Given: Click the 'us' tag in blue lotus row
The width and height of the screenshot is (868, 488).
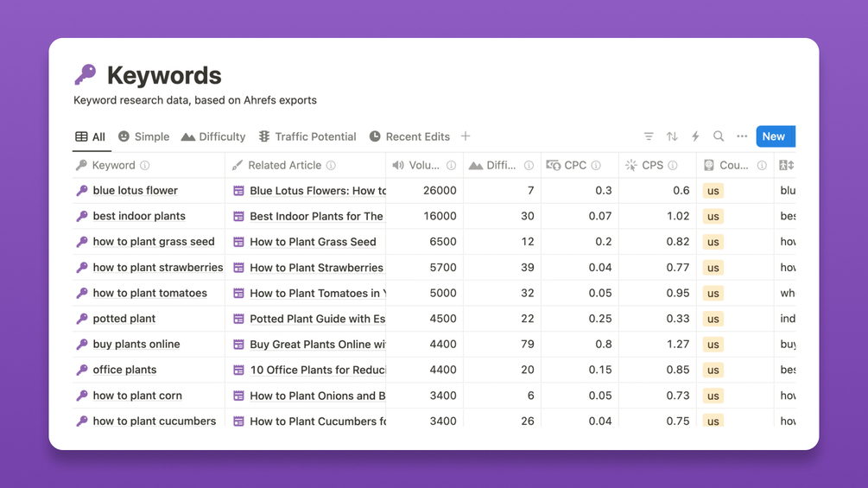Looking at the screenshot, I should [x=713, y=190].
